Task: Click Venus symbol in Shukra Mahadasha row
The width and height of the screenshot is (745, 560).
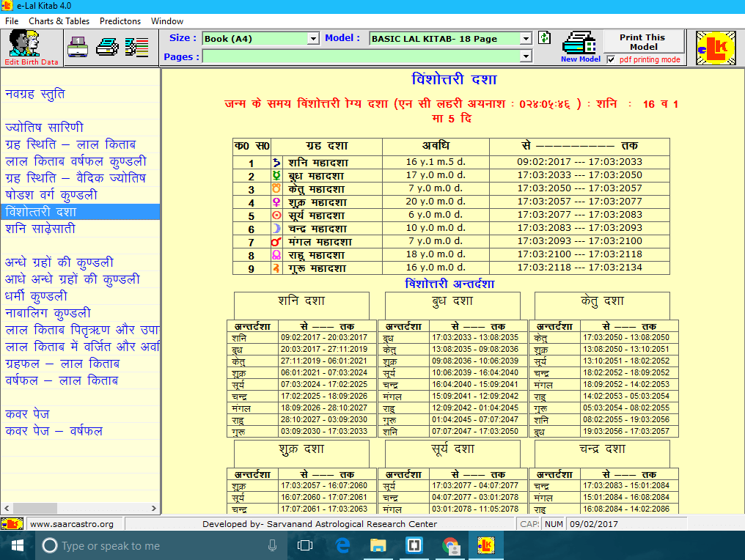Action: pyautogui.click(x=276, y=202)
